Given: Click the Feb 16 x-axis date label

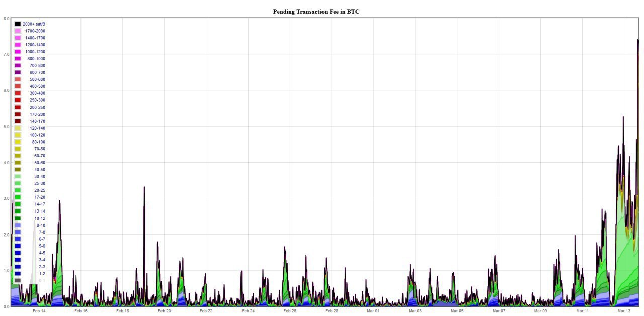Looking at the screenshot, I should click(x=81, y=311).
